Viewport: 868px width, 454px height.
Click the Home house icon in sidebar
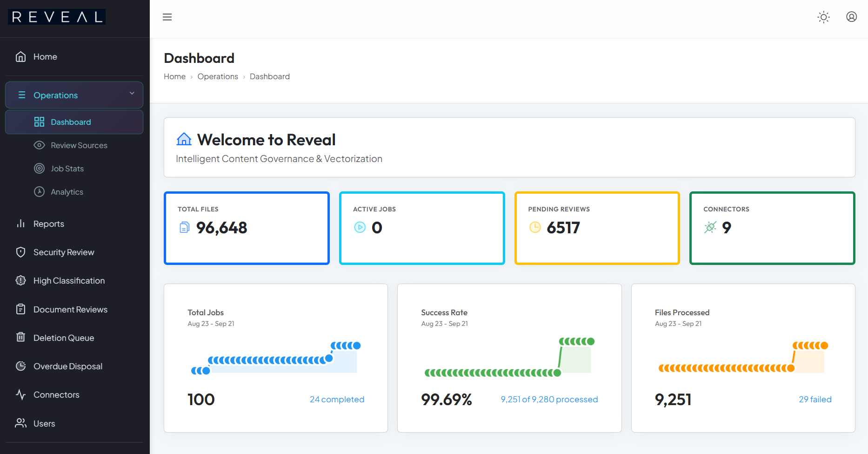pos(20,57)
